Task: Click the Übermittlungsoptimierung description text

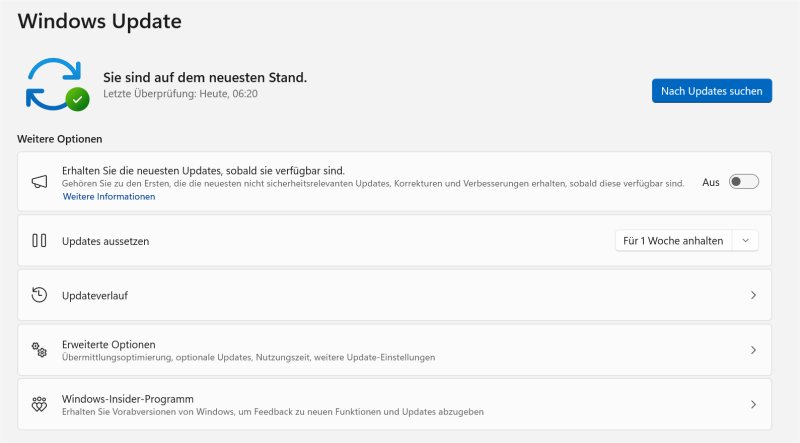Action: [x=248, y=357]
